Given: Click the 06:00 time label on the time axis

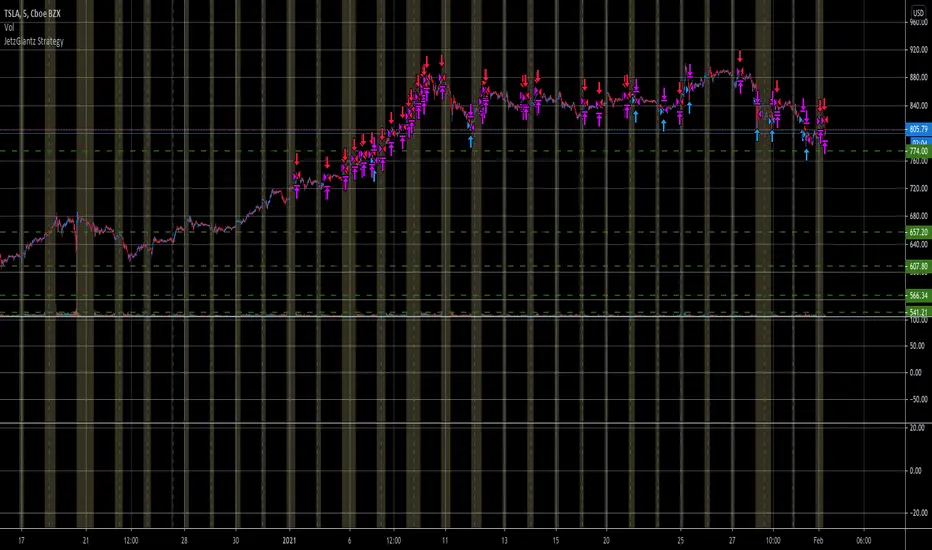Looking at the screenshot, I should [864, 540].
